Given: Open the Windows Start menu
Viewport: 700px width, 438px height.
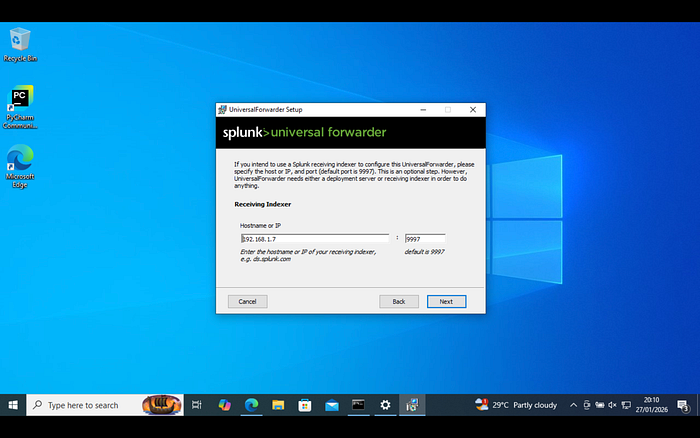Looking at the screenshot, I should coord(13,405).
